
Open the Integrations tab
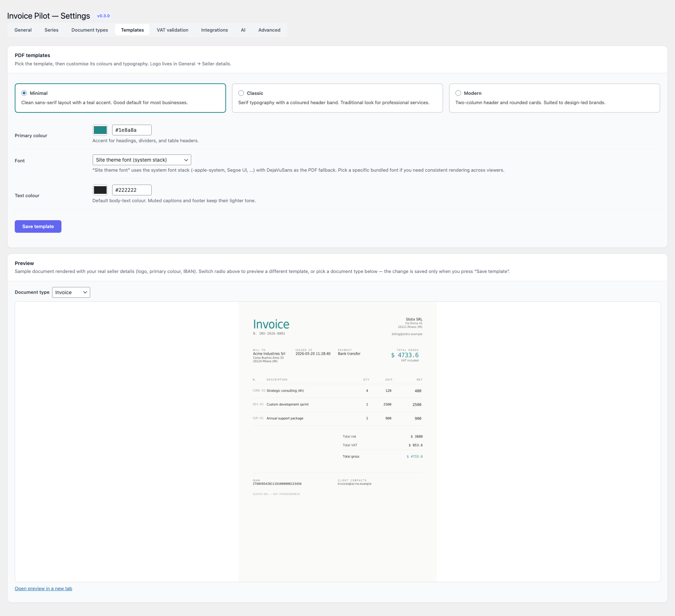click(x=215, y=30)
